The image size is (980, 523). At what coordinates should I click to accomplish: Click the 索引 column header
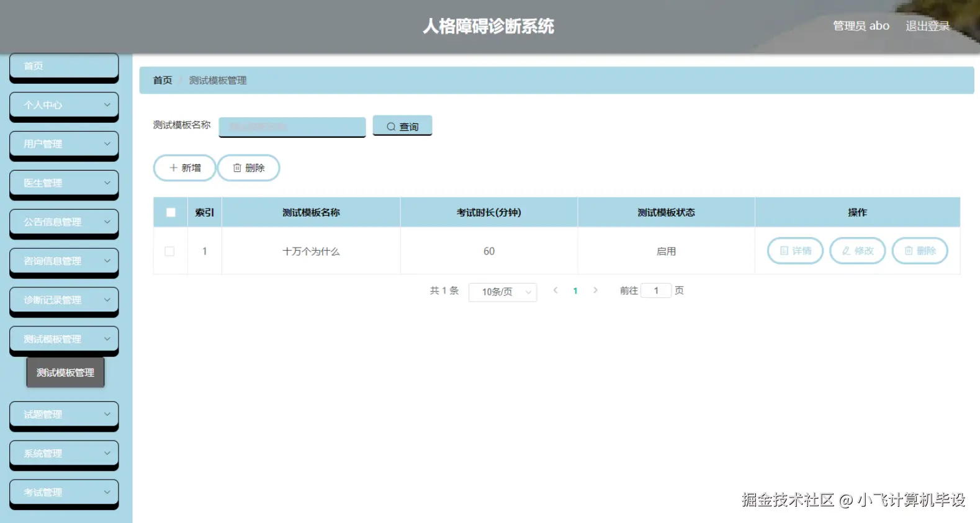pyautogui.click(x=204, y=212)
